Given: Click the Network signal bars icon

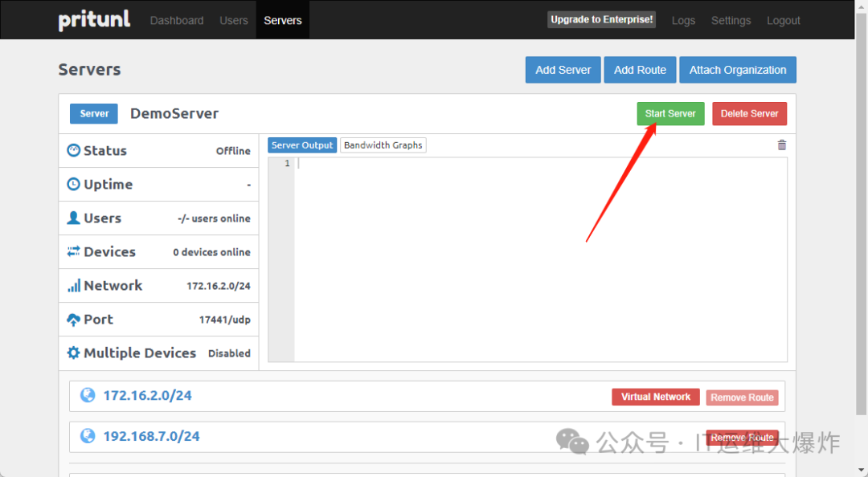Looking at the screenshot, I should pos(73,286).
